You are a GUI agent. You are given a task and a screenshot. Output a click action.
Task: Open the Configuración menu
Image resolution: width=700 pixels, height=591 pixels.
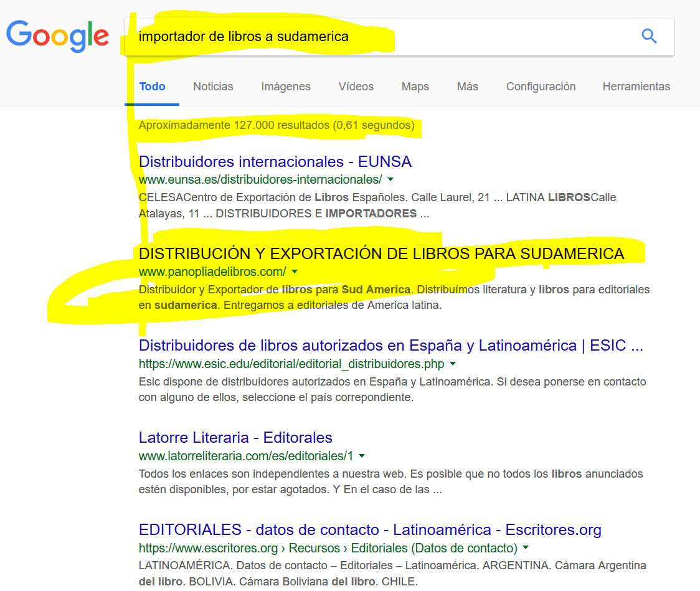pyautogui.click(x=541, y=87)
